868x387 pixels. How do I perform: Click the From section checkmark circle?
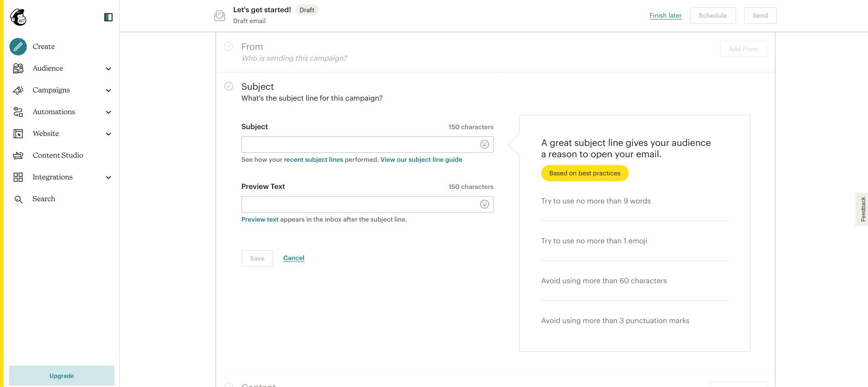[229, 46]
